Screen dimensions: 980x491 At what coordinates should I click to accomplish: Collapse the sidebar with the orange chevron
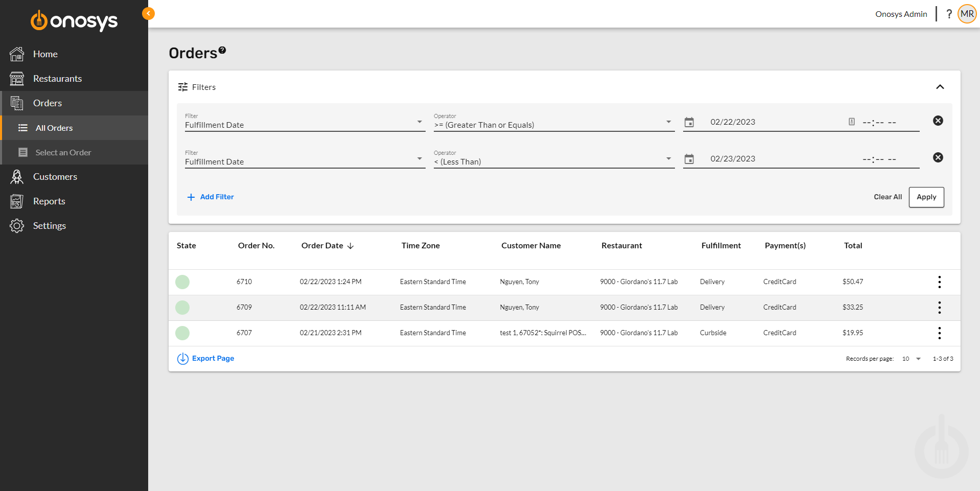148,13
